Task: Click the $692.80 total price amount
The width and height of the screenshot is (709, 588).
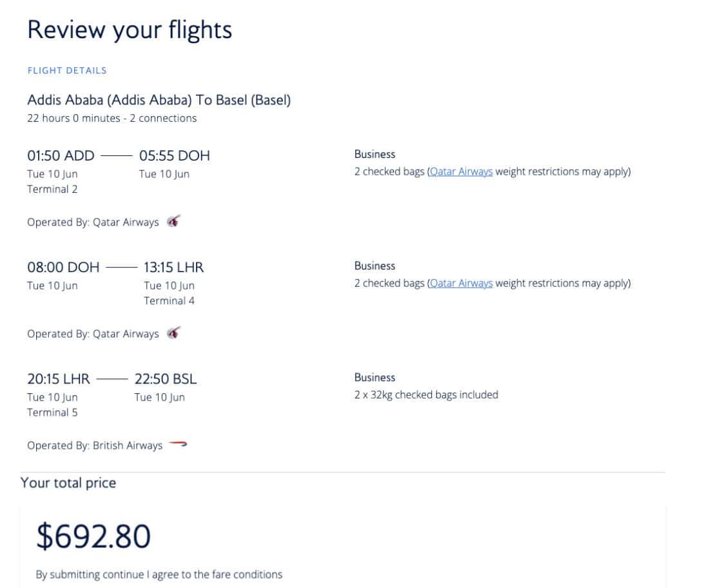Action: tap(93, 536)
